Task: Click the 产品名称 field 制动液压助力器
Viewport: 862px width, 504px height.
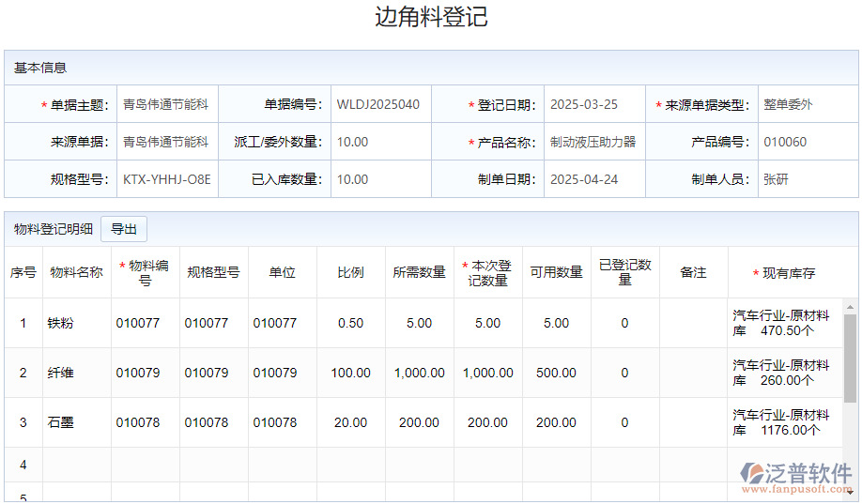Action: (593, 143)
